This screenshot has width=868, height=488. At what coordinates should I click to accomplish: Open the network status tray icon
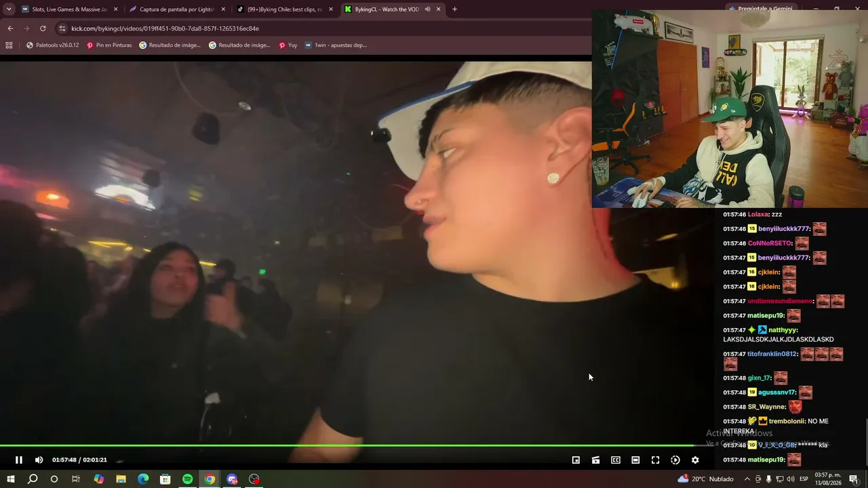coord(779,479)
